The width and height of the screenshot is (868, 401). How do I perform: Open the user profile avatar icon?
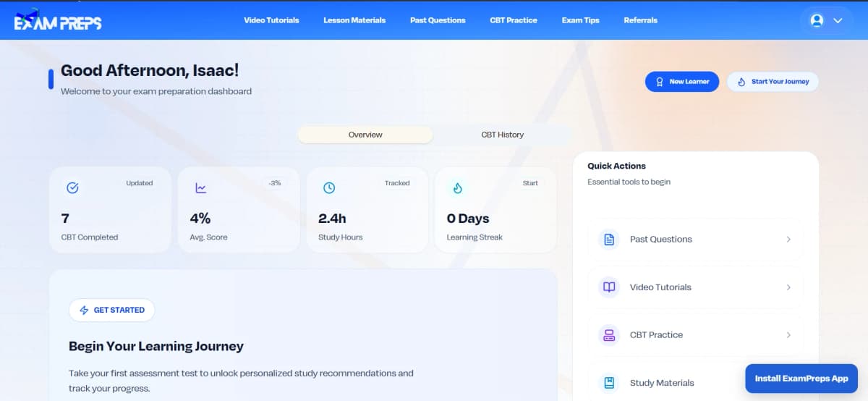pyautogui.click(x=817, y=20)
